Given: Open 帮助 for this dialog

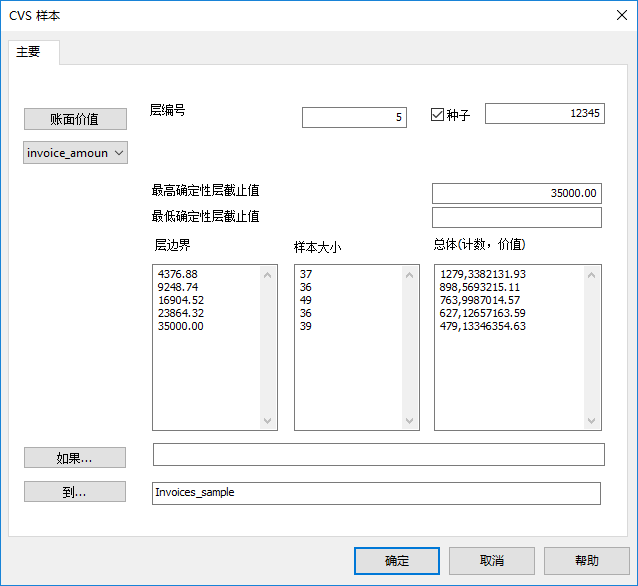Looking at the screenshot, I should (x=587, y=561).
